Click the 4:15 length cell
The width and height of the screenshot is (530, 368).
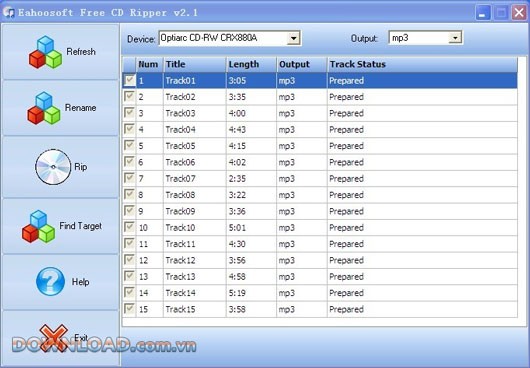coord(251,146)
